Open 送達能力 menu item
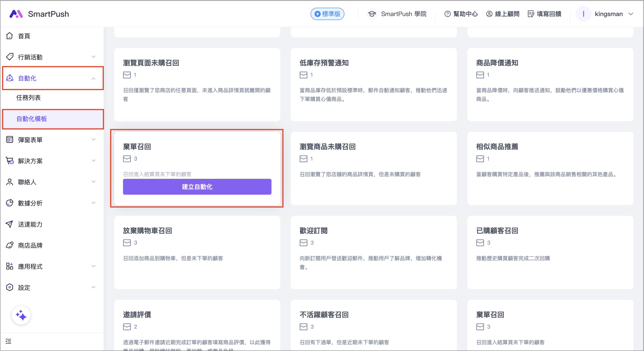644x351 pixels. pos(30,224)
